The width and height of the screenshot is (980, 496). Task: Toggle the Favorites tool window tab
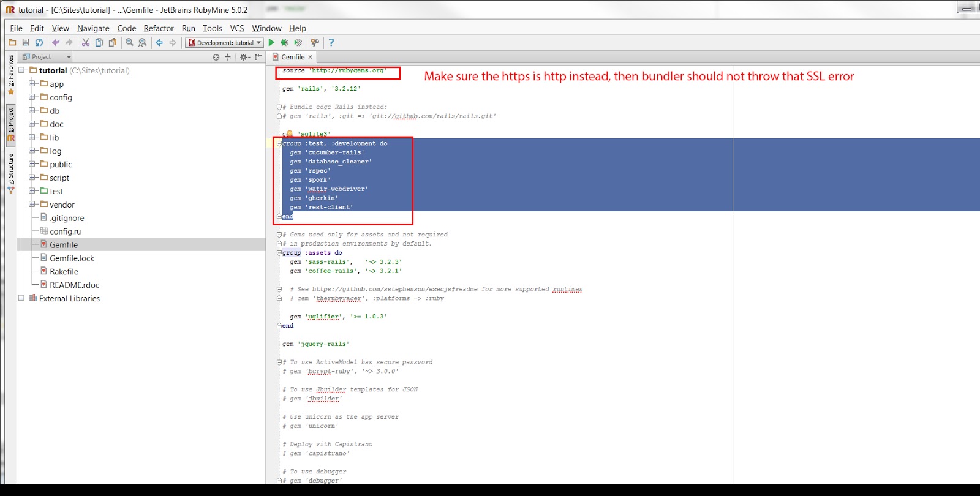(x=10, y=75)
